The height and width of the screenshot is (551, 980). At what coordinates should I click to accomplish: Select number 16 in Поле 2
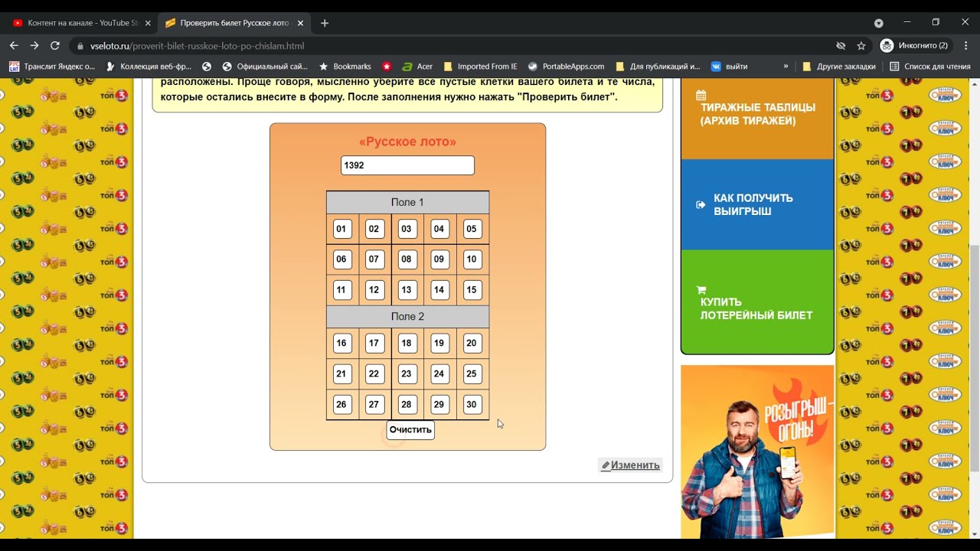[x=341, y=344]
